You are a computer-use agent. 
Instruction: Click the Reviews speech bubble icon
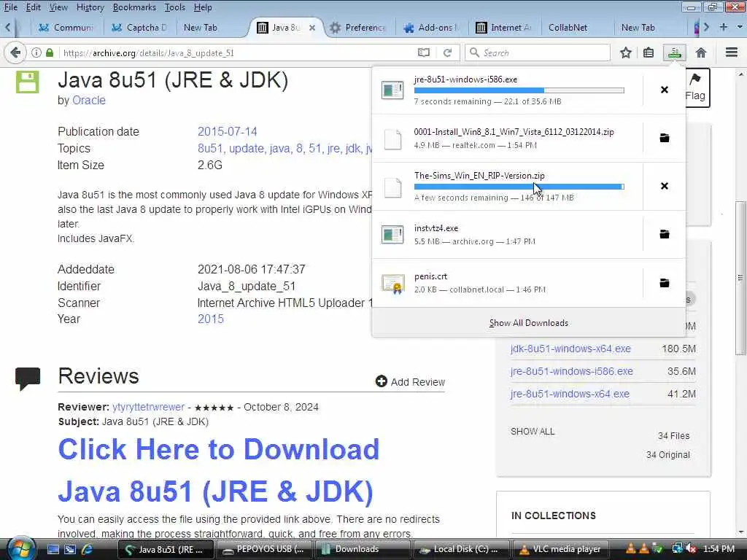(28, 378)
